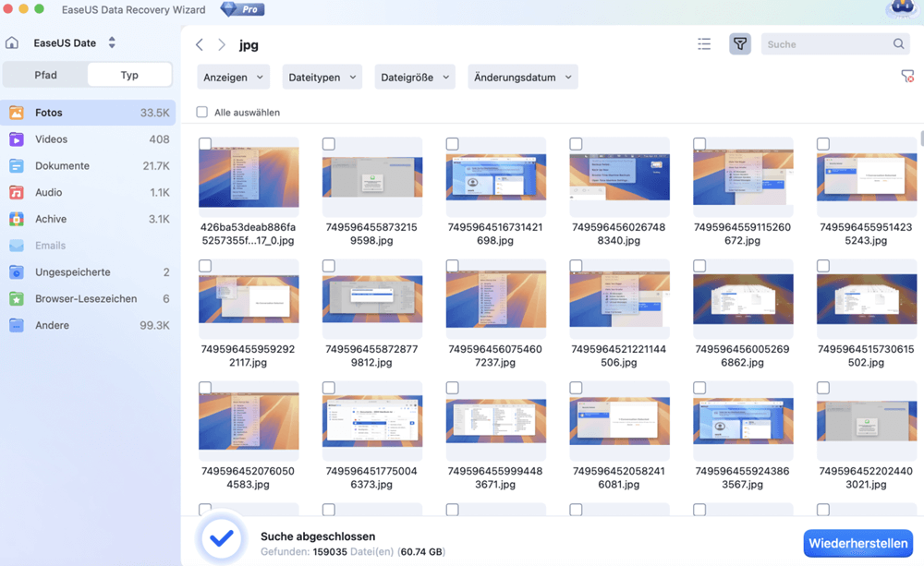Click the home icon in sidebar
924x566 pixels.
click(x=13, y=42)
